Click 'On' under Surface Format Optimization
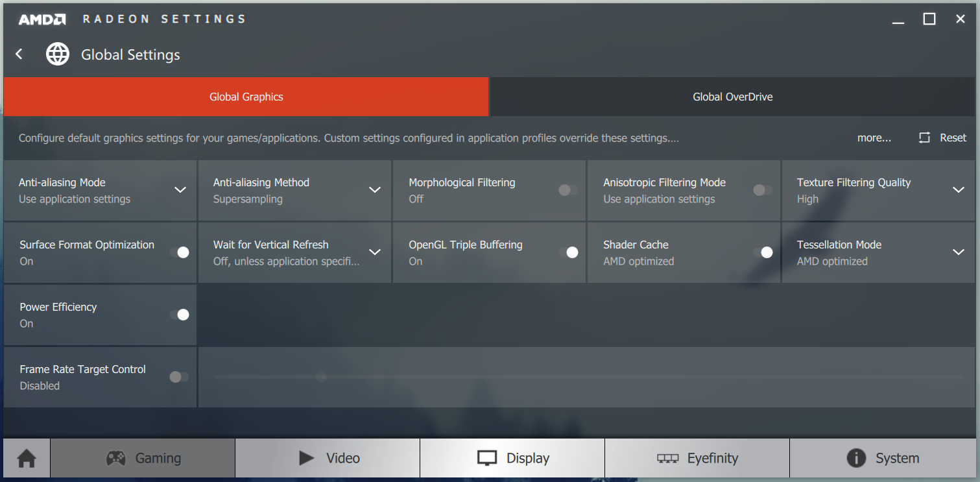Image resolution: width=980 pixels, height=482 pixels. 27,261
